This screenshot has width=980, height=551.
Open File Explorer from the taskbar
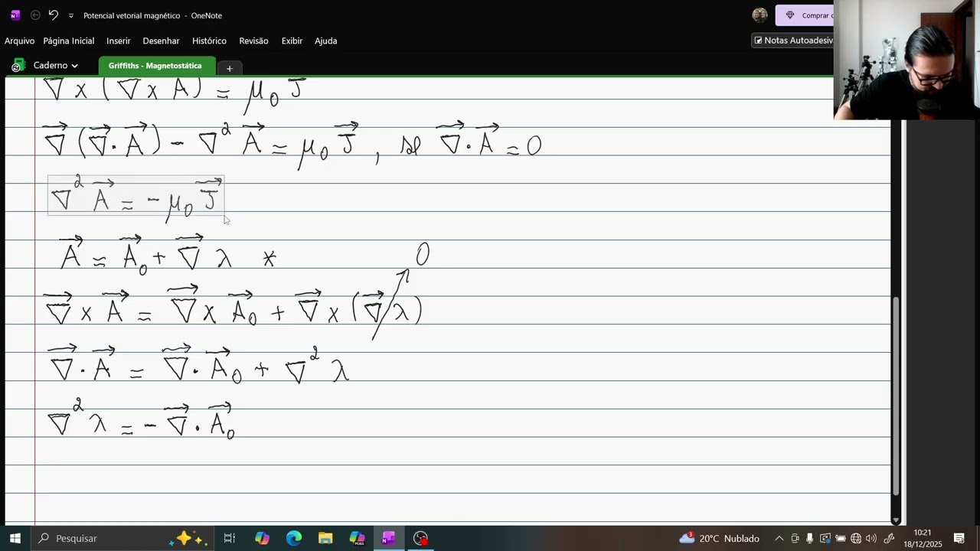pyautogui.click(x=325, y=538)
